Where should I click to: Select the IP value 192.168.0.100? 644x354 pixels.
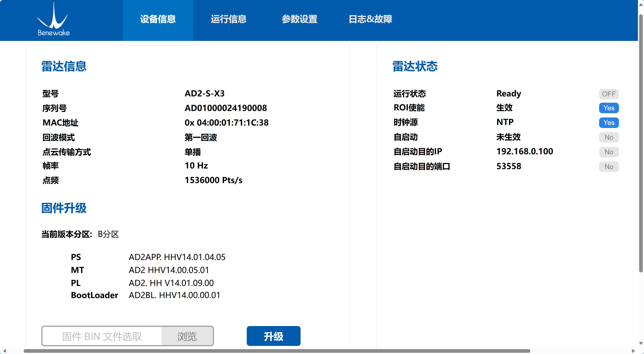[x=524, y=151]
